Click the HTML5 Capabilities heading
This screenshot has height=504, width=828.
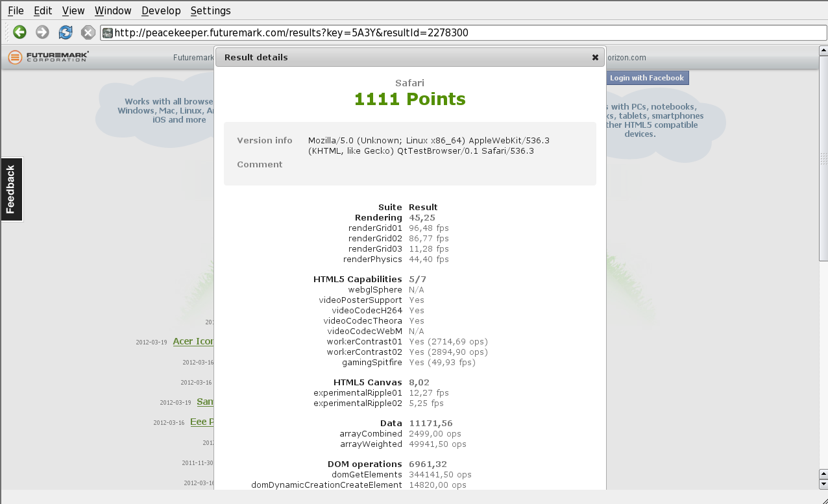pos(358,279)
